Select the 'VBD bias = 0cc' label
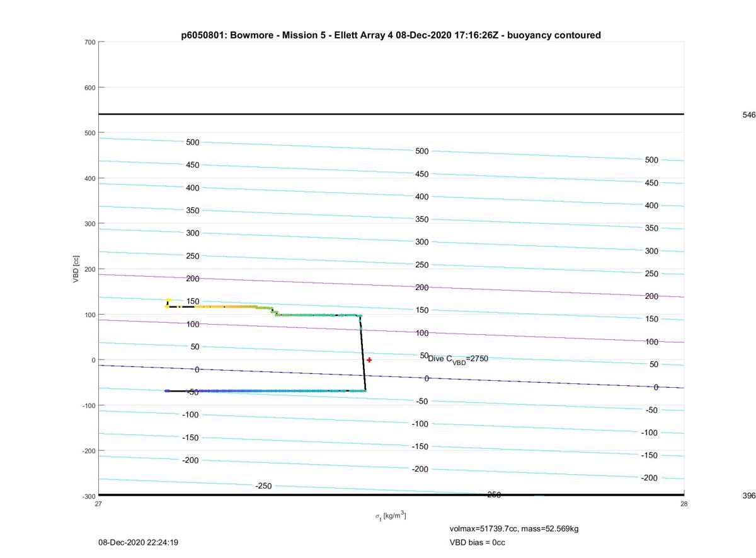Viewport: 756px width, 558px height. pyautogui.click(x=477, y=542)
